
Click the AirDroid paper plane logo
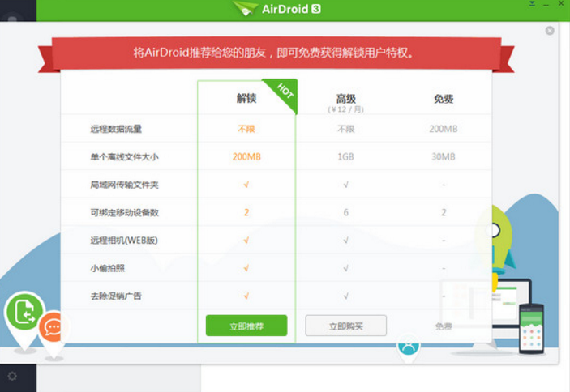point(244,9)
